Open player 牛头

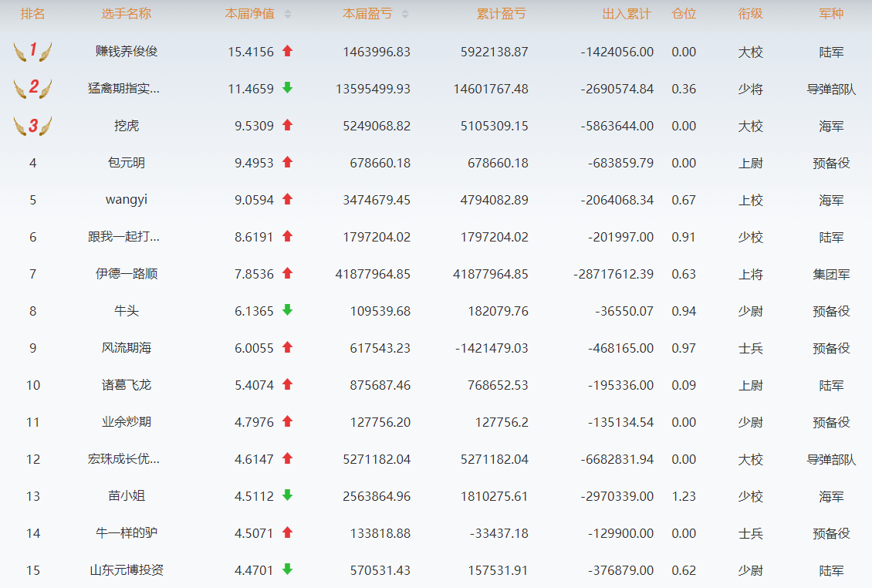[127, 311]
